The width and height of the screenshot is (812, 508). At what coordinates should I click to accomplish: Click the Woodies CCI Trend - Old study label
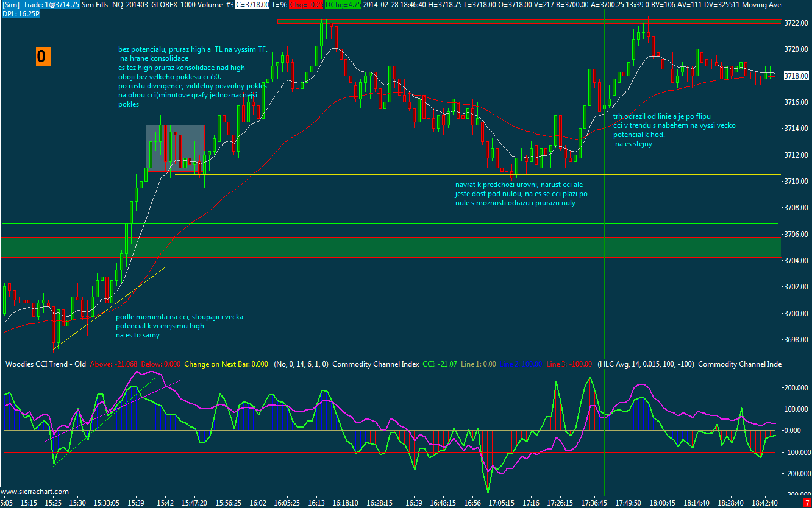(x=46, y=364)
